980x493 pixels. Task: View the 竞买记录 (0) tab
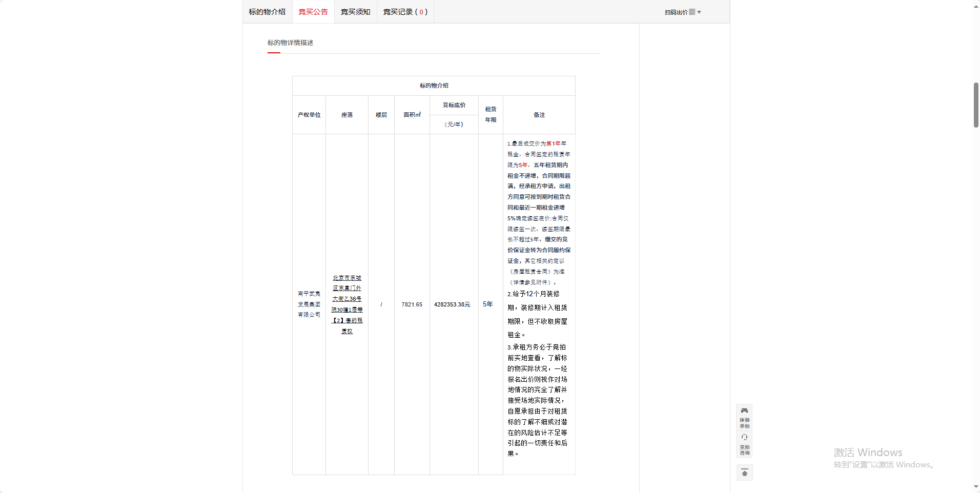[x=405, y=12]
